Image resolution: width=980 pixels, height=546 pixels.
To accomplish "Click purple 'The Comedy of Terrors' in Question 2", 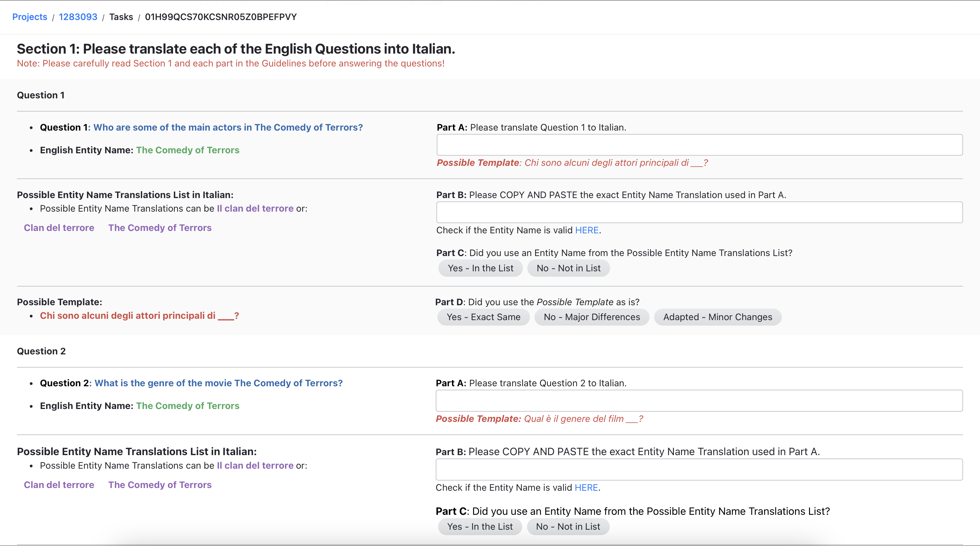I will tap(160, 485).
